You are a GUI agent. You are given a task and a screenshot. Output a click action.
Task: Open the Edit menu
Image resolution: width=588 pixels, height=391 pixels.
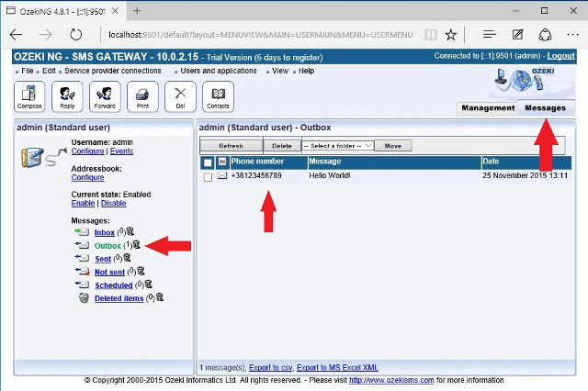pos(49,71)
